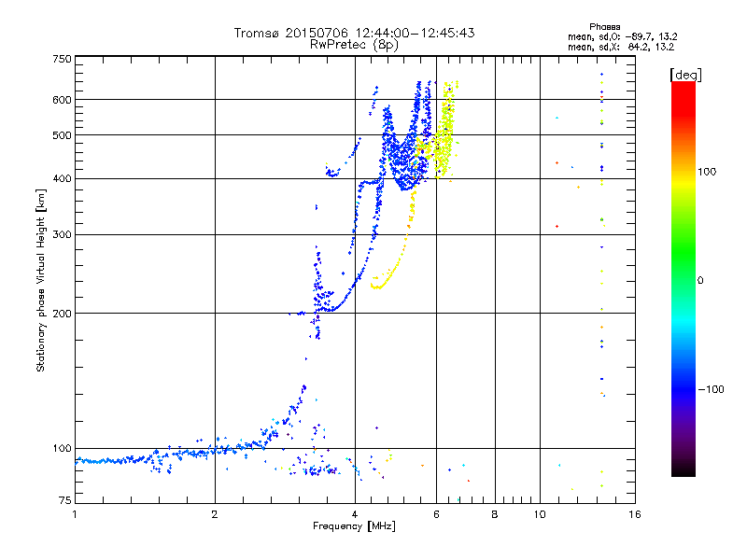Click the black bottom of the phase colorbar

pos(684,469)
